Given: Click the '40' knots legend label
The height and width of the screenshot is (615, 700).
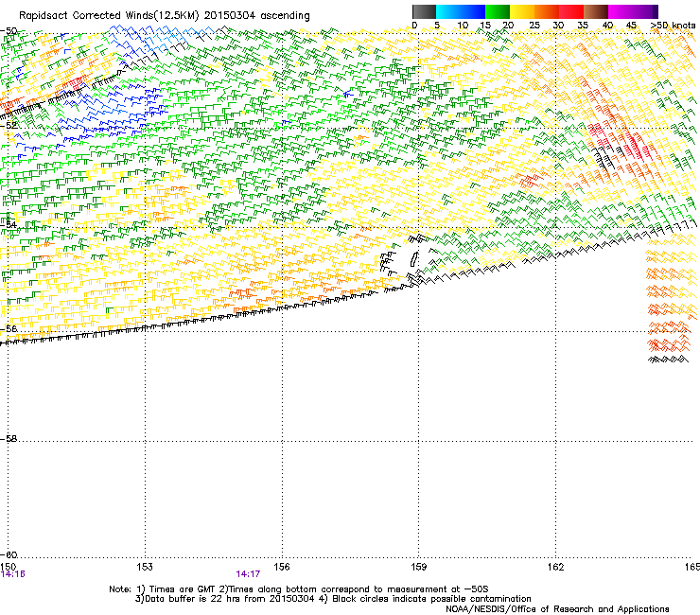Looking at the screenshot, I should pyautogui.click(x=607, y=26).
